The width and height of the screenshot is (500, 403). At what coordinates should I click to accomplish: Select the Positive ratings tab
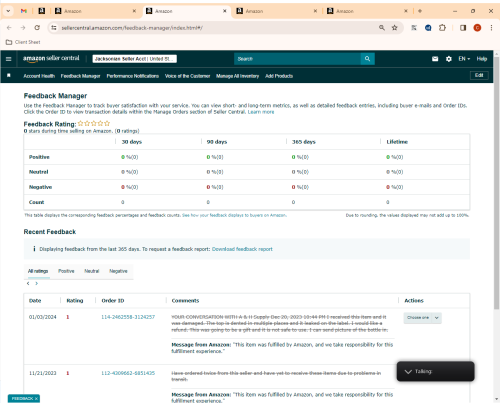[66, 271]
